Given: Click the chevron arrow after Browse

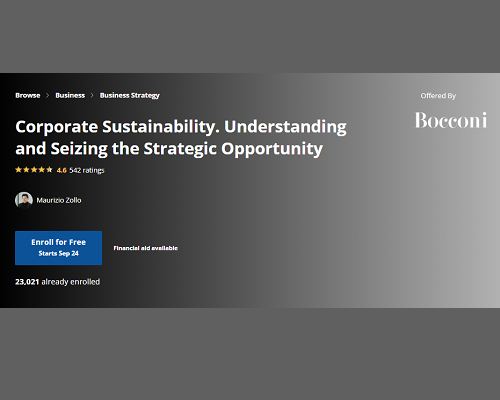Looking at the screenshot, I should click(47, 95).
